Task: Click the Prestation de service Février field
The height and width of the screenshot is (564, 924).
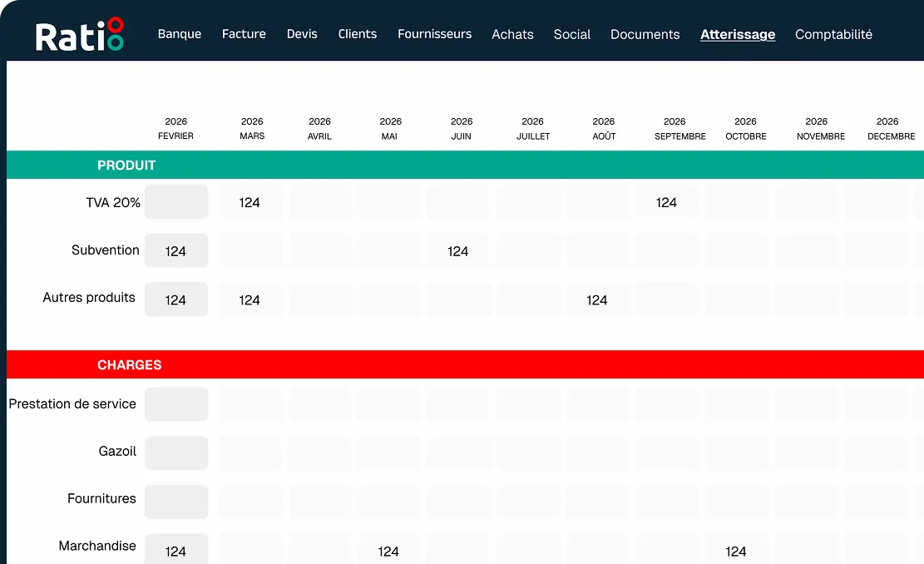Action: pyautogui.click(x=176, y=404)
